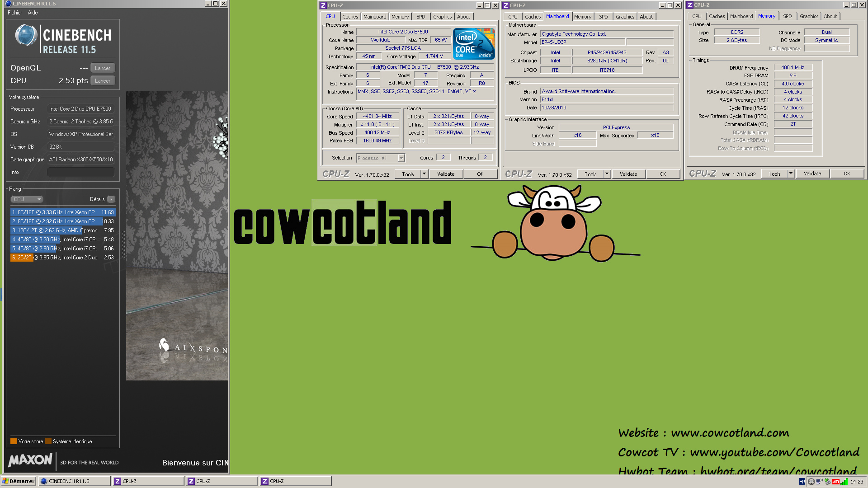Close the Cinebench window
The width and height of the screenshot is (868, 488).
[224, 4]
